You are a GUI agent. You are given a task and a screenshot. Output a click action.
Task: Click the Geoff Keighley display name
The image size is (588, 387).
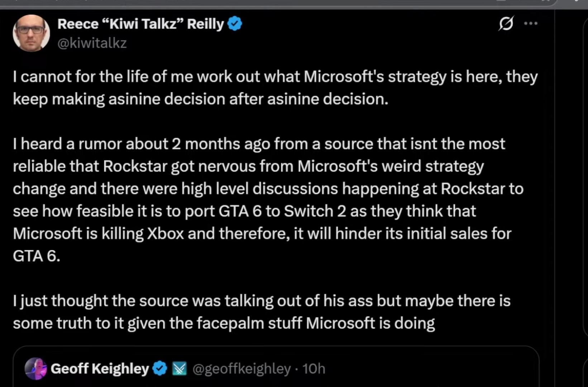coord(100,368)
